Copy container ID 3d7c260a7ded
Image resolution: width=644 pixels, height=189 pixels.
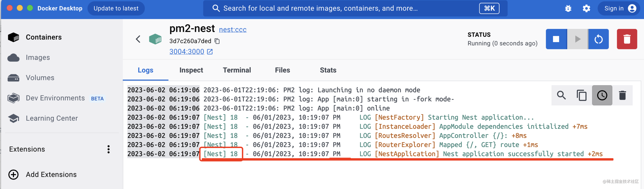[217, 41]
